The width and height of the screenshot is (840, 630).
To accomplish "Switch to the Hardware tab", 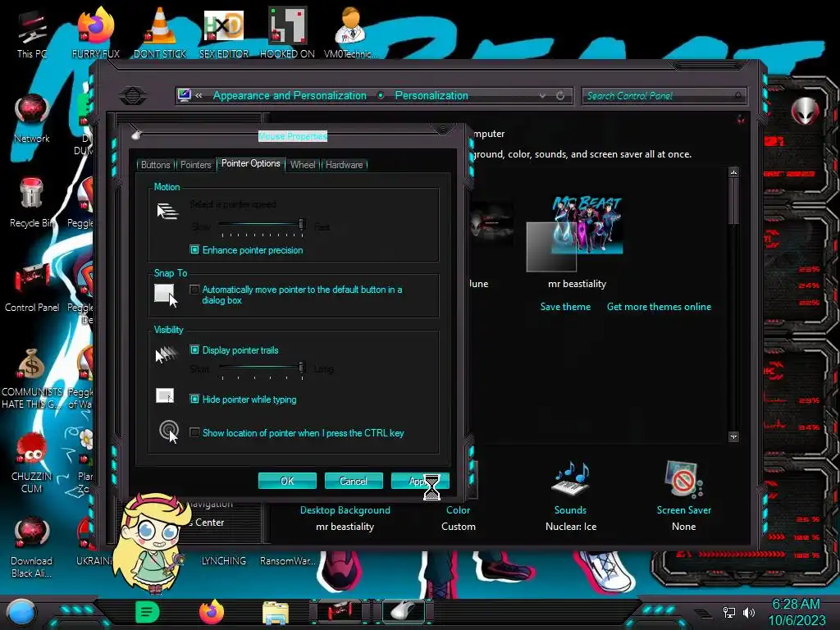I will (344, 164).
